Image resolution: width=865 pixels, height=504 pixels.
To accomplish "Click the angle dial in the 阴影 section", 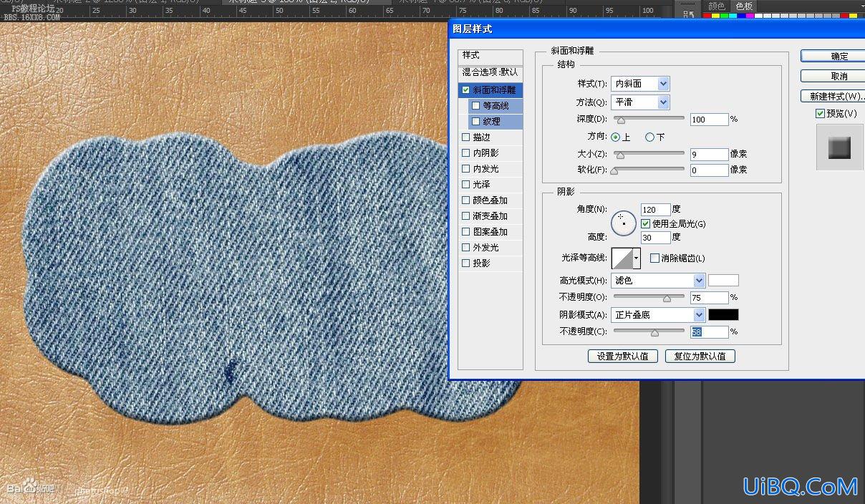I will [x=624, y=223].
